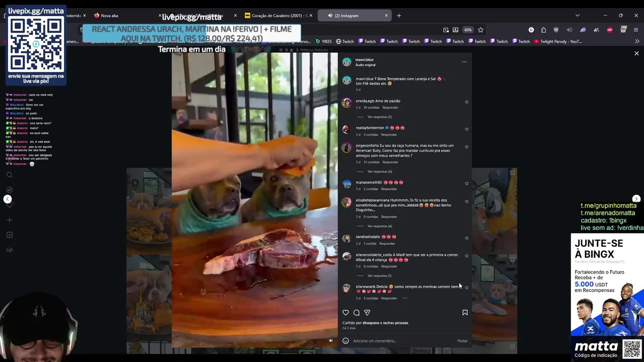Viewport: 644px width, 362px height.
Task: Like marianemeth85's comment
Action: 466,184
